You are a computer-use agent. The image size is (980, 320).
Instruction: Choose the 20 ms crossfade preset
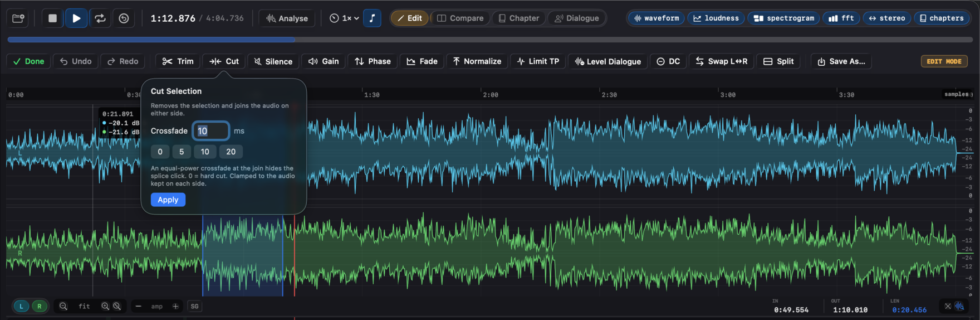(x=231, y=152)
